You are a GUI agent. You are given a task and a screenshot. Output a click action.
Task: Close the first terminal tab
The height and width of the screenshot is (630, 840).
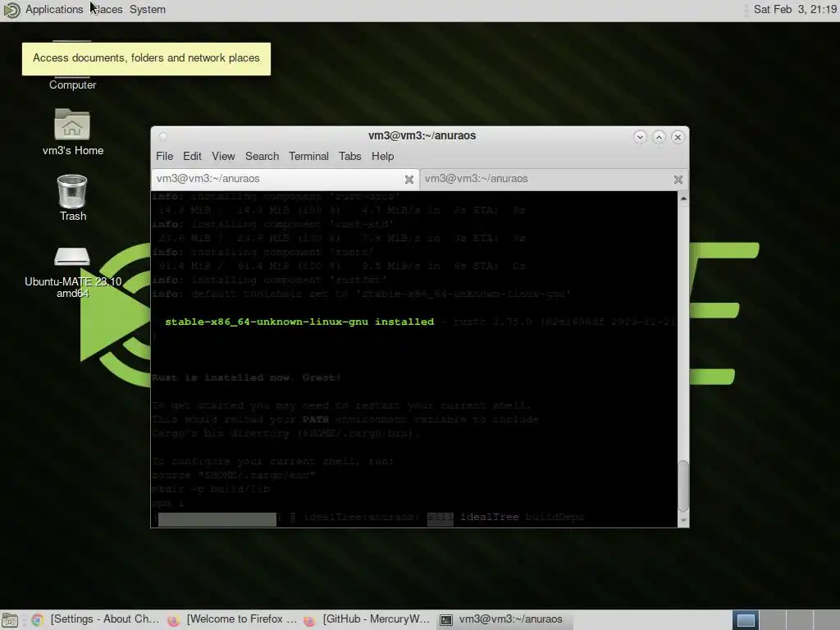click(409, 180)
